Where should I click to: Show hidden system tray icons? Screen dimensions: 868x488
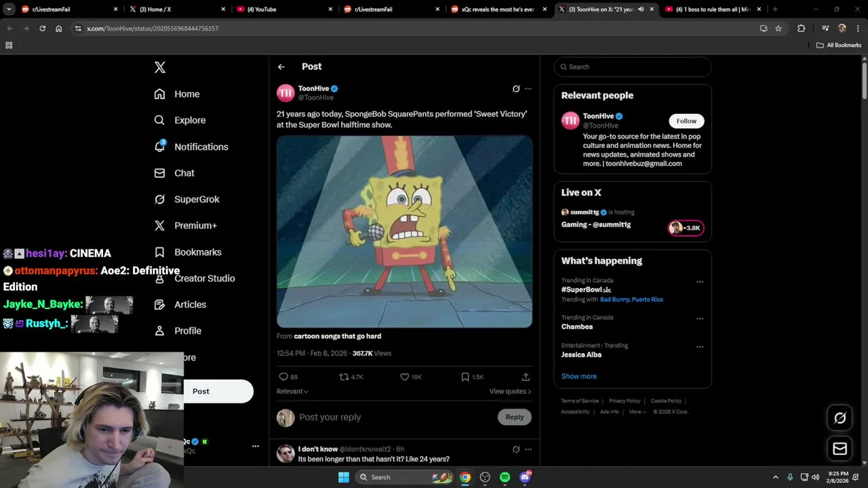point(776,477)
